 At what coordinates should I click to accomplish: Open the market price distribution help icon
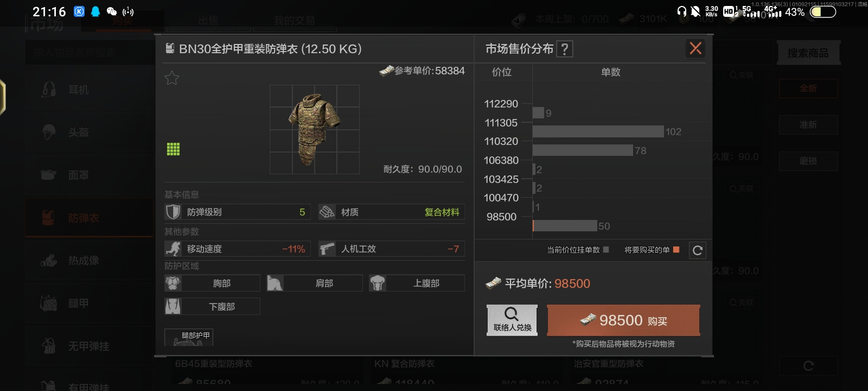click(565, 49)
